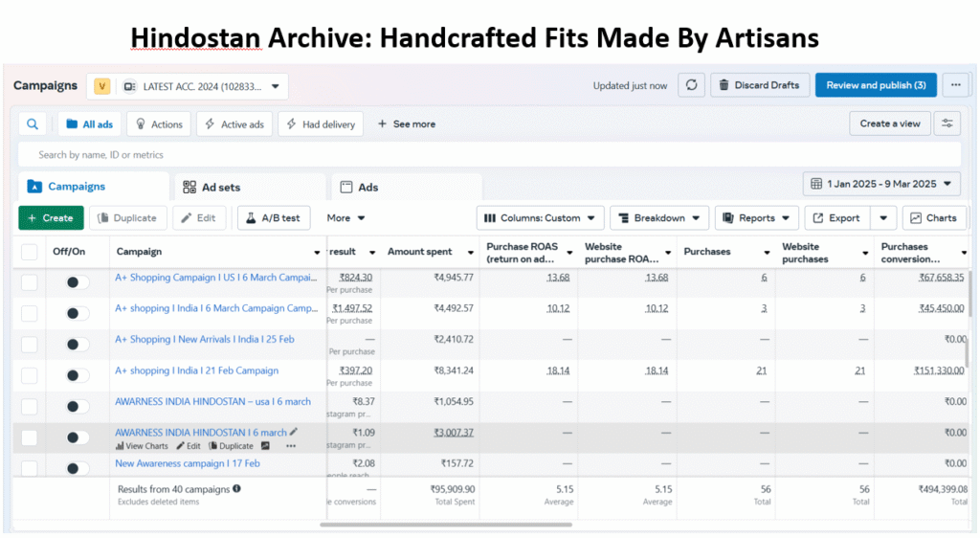
Task: Select the Had delivery filter
Action: click(321, 123)
